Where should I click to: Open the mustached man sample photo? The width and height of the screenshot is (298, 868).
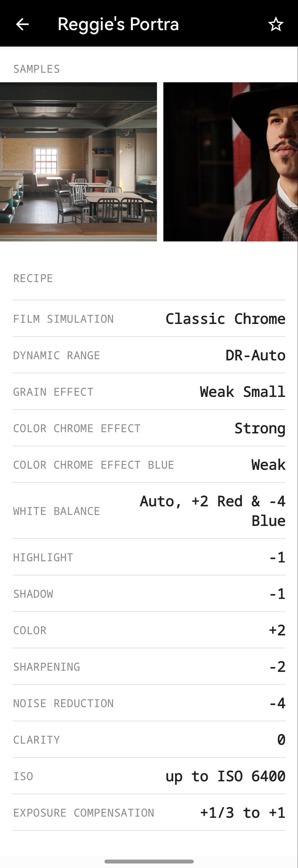(x=231, y=162)
